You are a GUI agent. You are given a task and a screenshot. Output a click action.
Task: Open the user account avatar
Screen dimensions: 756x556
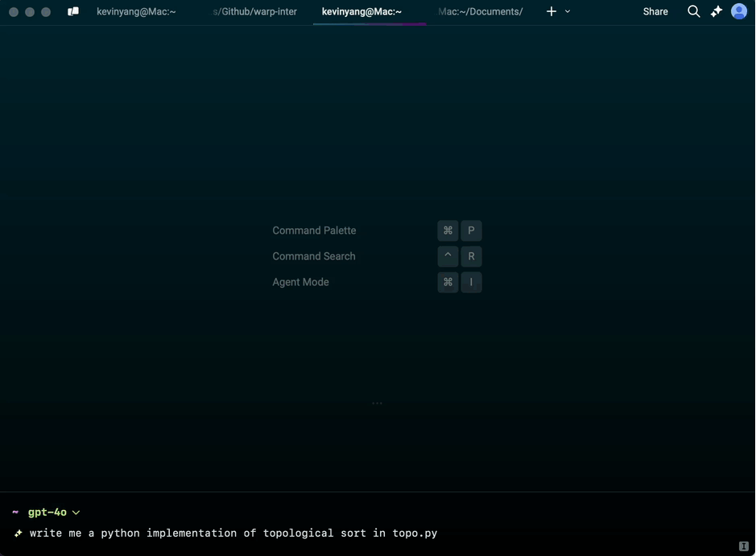point(738,12)
